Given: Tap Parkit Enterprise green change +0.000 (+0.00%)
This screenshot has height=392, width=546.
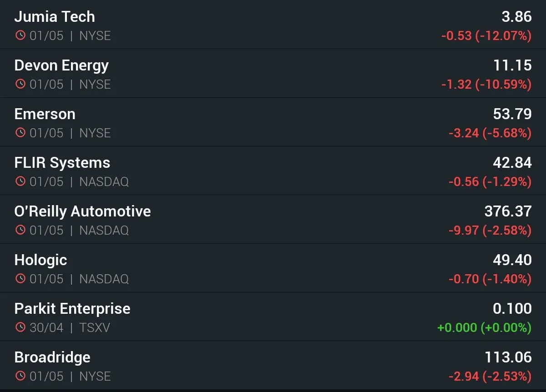Looking at the screenshot, I should [x=485, y=327].
